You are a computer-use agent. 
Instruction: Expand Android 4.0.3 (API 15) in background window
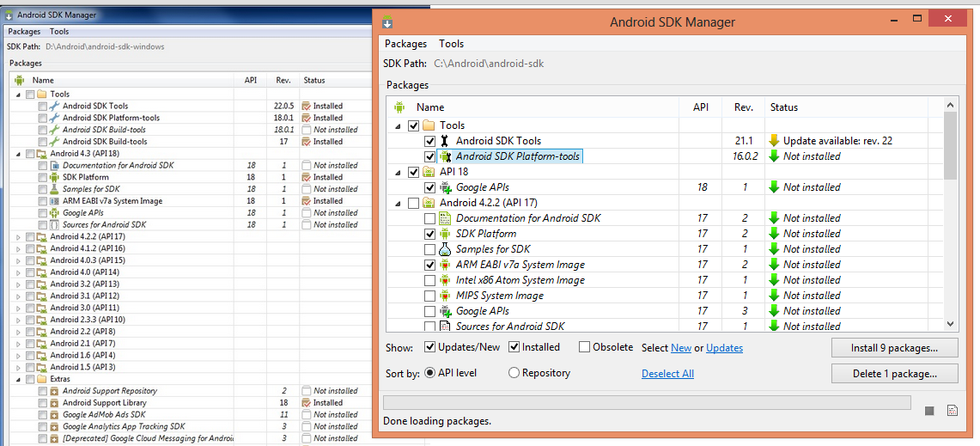[x=18, y=260]
